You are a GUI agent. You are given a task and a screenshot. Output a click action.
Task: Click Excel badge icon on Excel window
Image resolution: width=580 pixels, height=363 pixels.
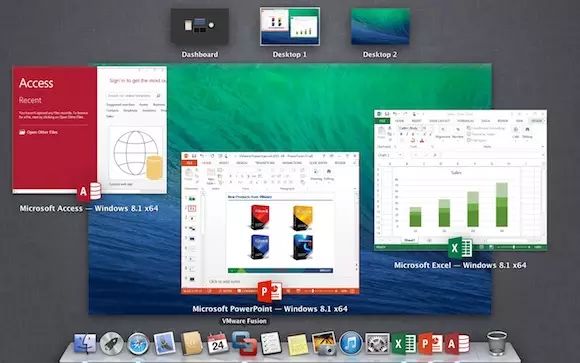point(460,248)
